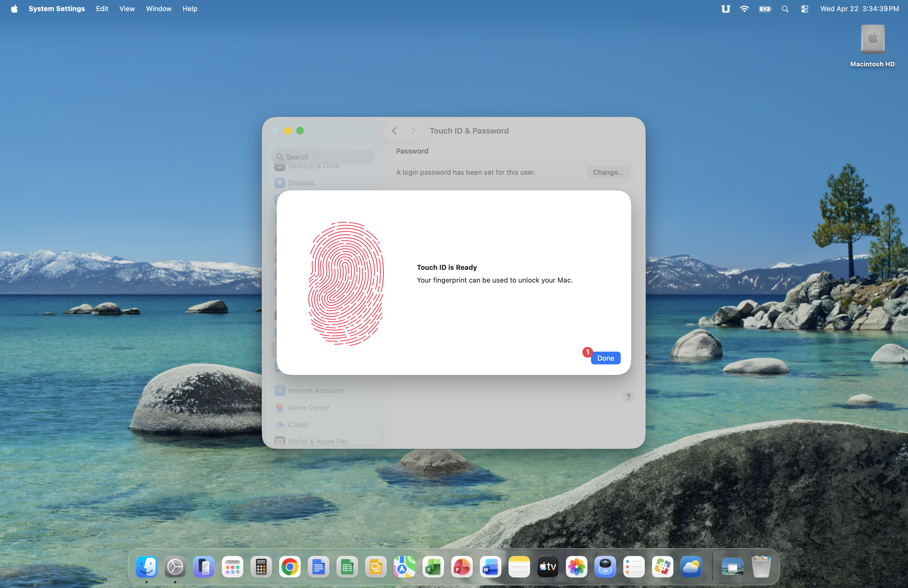The image size is (908, 588).
Task: Open the Window menu
Action: click(158, 8)
